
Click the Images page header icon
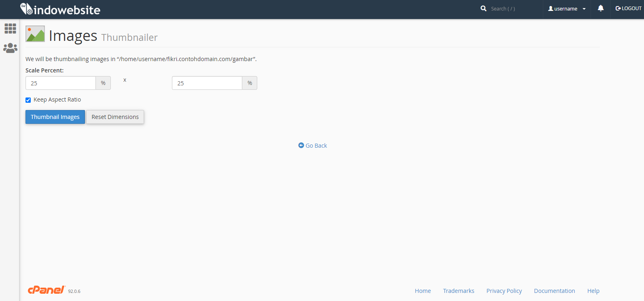point(35,34)
